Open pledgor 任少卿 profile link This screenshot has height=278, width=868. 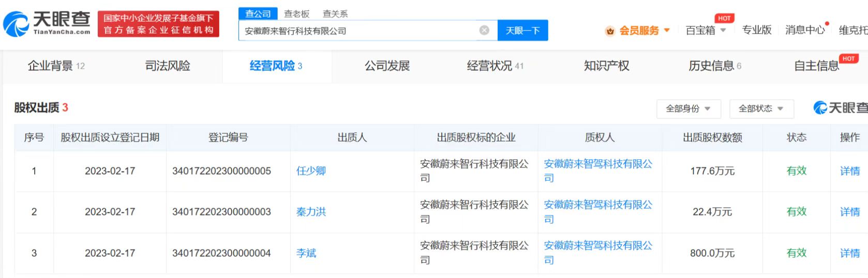(311, 171)
